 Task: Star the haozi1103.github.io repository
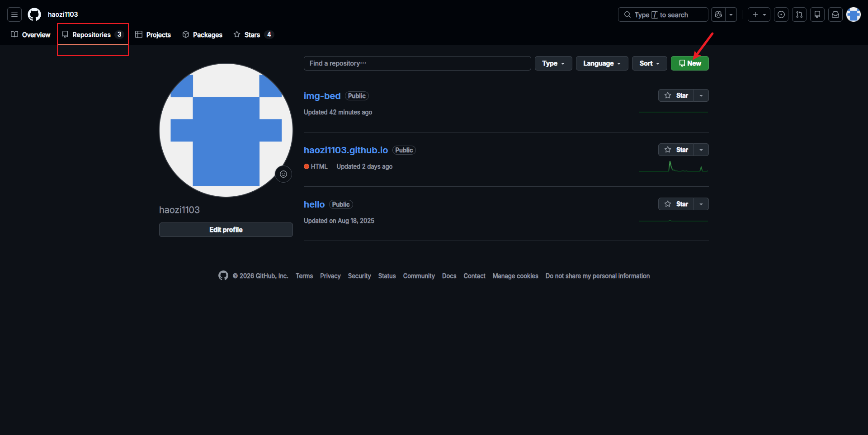[x=676, y=150]
